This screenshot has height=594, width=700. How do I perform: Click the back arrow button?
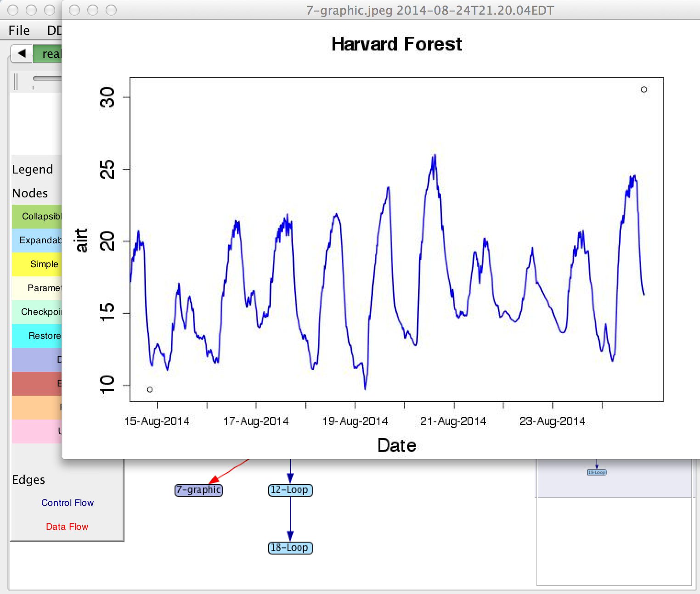click(22, 54)
